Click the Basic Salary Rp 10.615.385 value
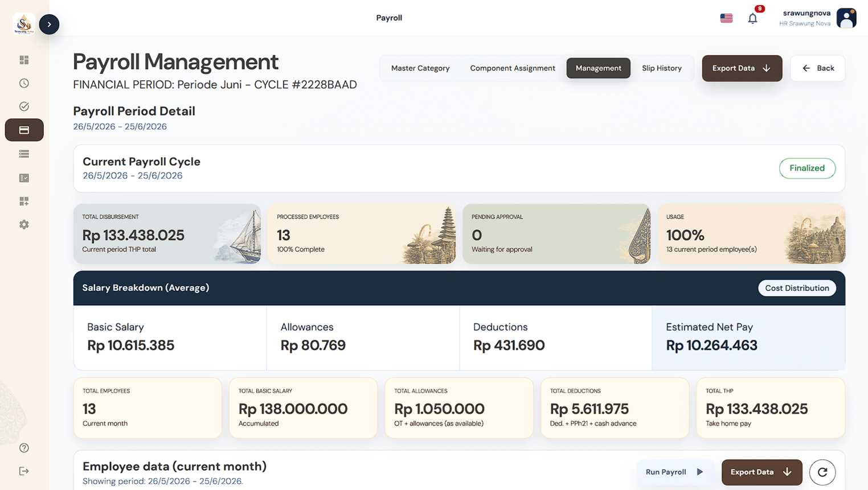 coord(130,345)
